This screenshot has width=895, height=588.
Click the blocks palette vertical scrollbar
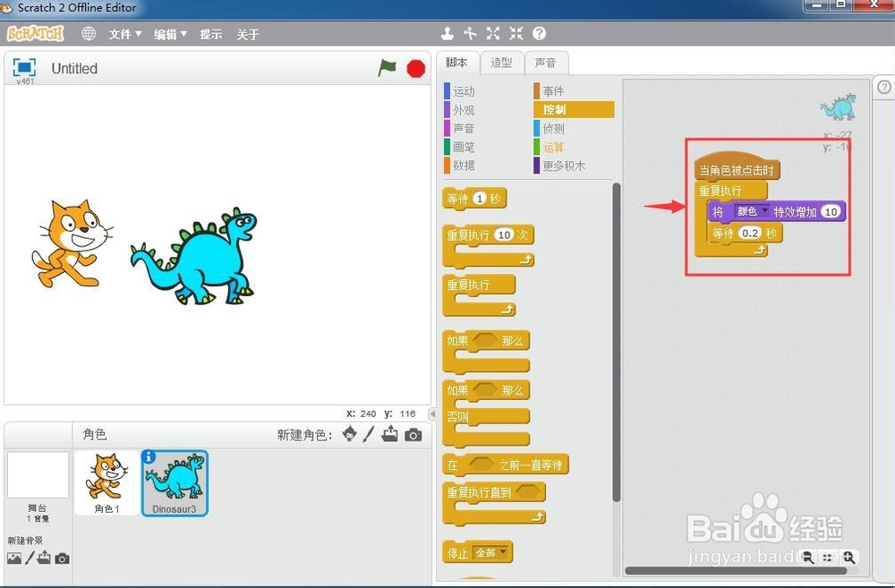(x=616, y=343)
